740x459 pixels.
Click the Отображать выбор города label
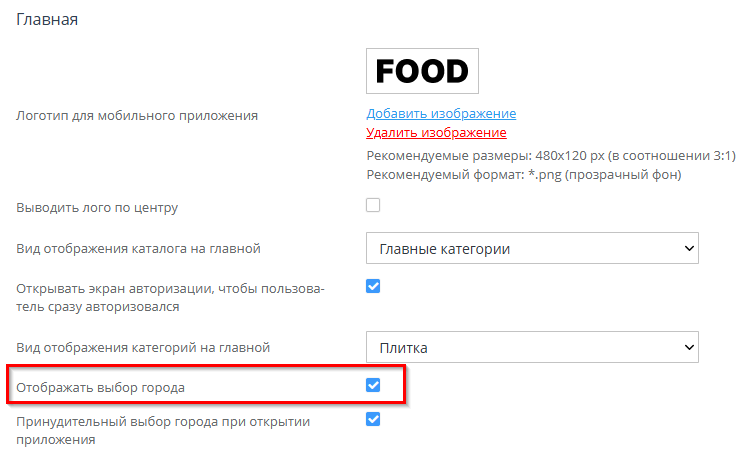[100, 387]
